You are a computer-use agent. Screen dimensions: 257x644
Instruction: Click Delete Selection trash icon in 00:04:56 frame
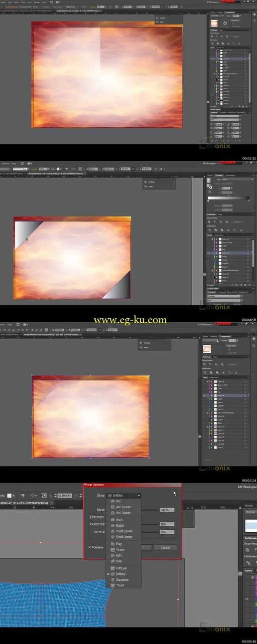(249, 285)
